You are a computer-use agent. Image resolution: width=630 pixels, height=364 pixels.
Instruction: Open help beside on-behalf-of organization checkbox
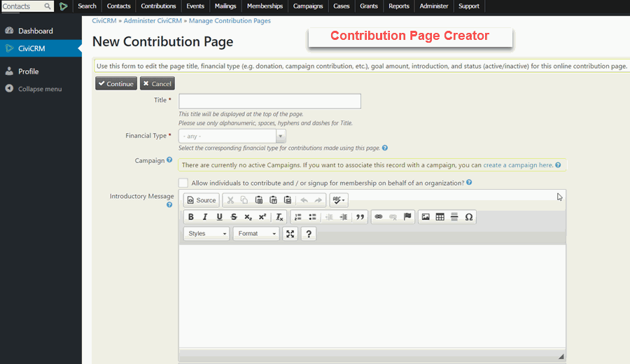click(x=469, y=183)
